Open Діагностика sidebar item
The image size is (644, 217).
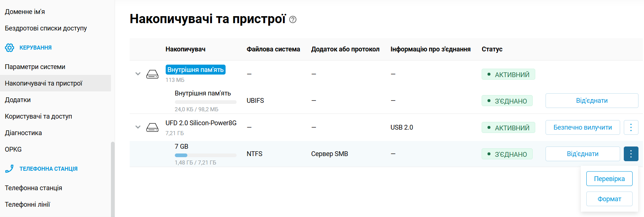point(24,133)
